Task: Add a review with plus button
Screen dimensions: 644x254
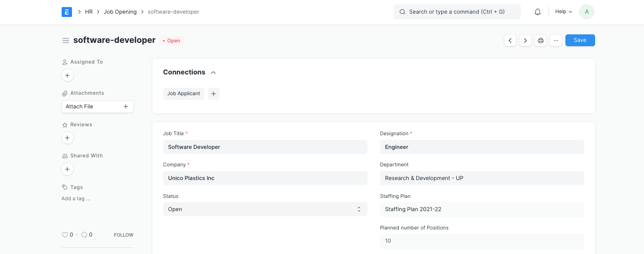Action: (x=67, y=138)
